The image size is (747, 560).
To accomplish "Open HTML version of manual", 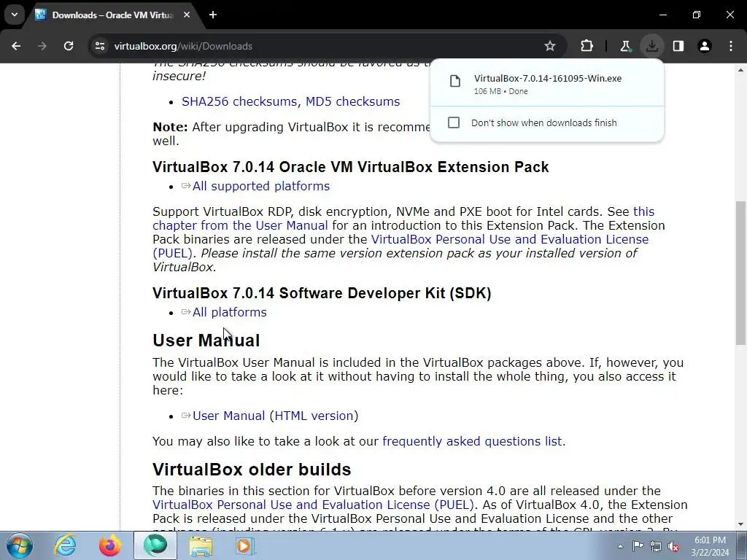I will coord(314,416).
